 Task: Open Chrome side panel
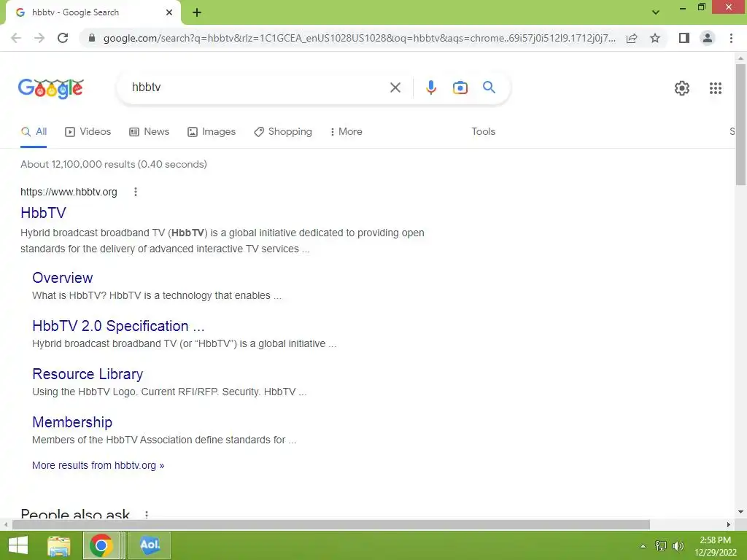[x=684, y=38]
